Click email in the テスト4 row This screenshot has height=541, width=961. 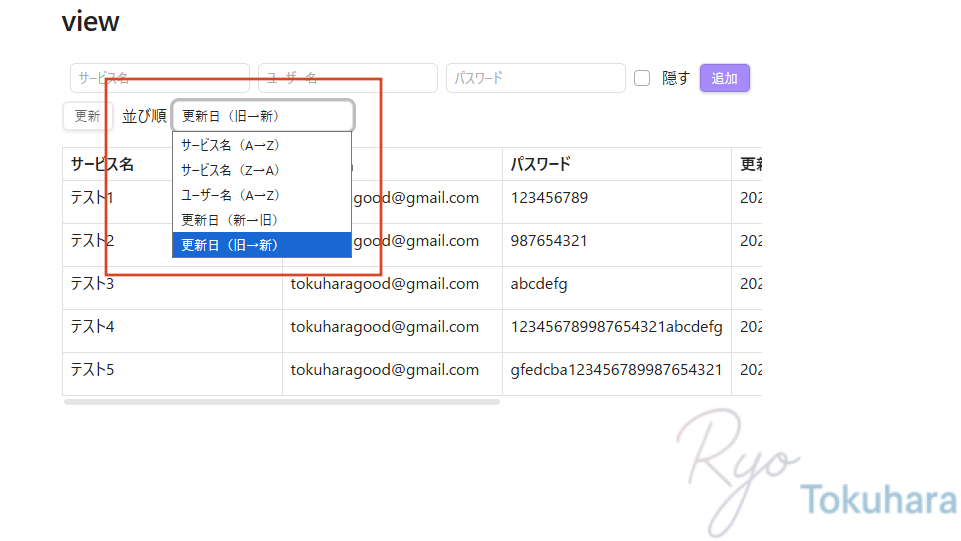click(x=385, y=327)
